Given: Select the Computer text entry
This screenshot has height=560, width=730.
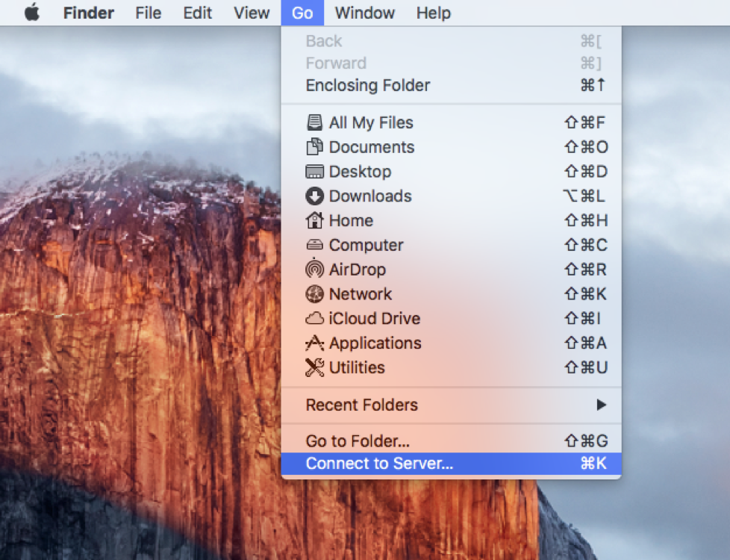Looking at the screenshot, I should tap(366, 245).
